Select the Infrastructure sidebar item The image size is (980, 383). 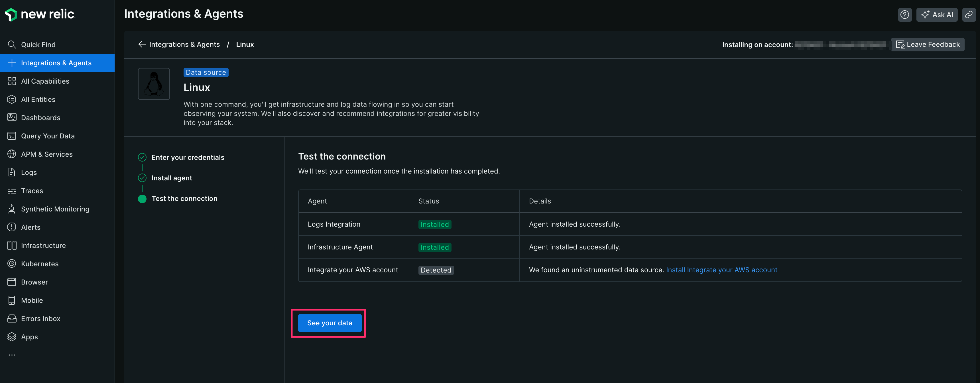click(43, 245)
